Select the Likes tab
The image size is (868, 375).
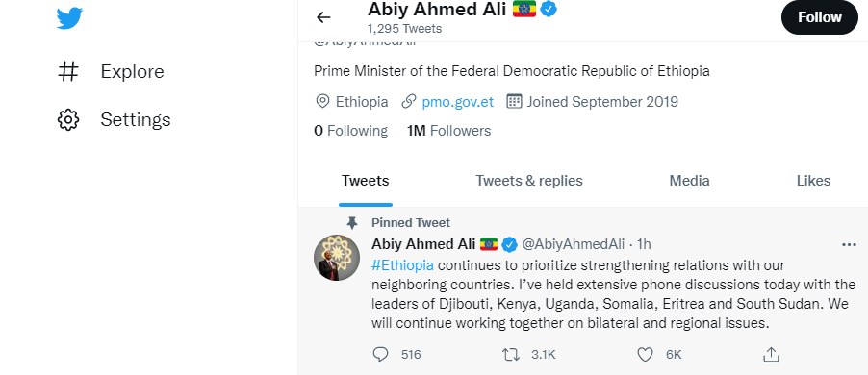click(x=813, y=181)
